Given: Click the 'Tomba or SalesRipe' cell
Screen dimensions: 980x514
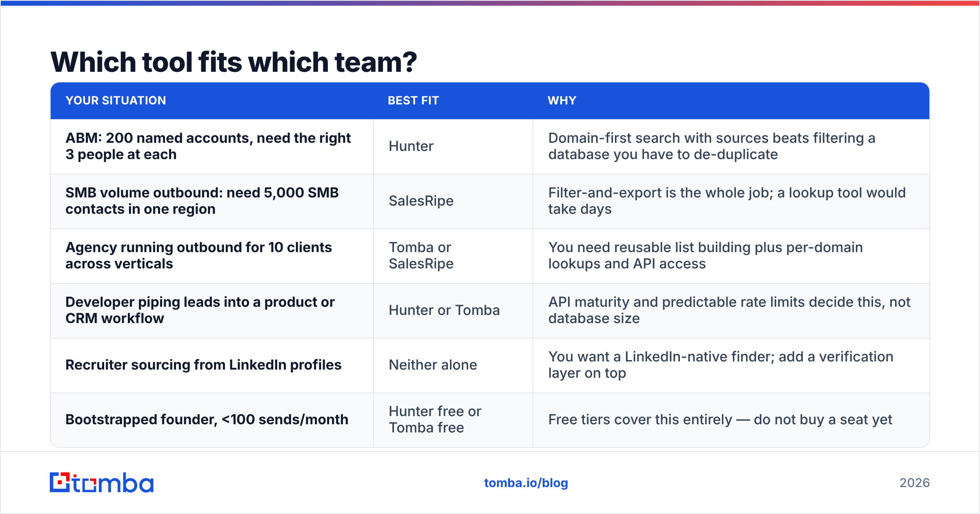Looking at the screenshot, I should [x=453, y=256].
